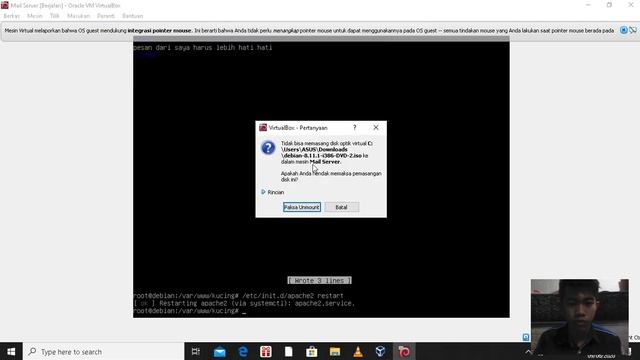Image resolution: width=640 pixels, height=360 pixels.
Task: Click the Windows Start button
Action: coord(11,351)
